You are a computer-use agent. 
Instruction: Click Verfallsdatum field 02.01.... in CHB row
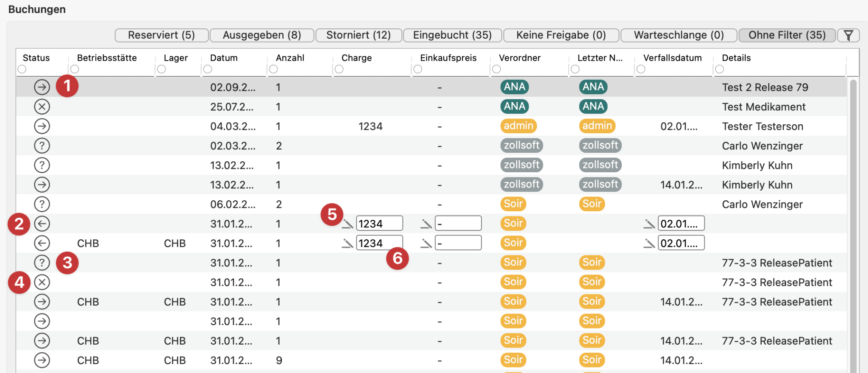pyautogui.click(x=681, y=243)
